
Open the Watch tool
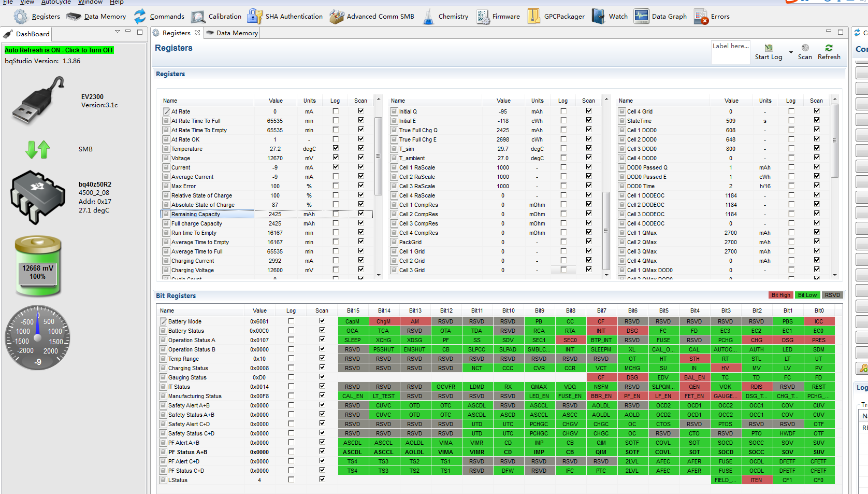coord(610,17)
